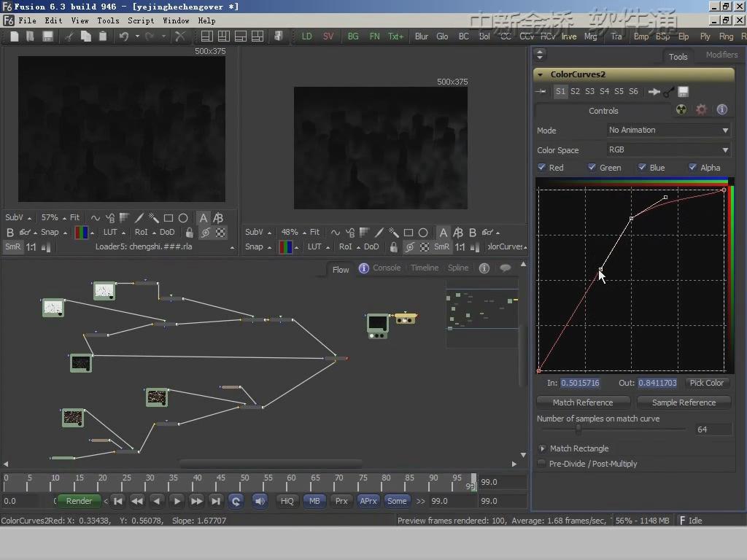Open the Tools menu

pyautogui.click(x=108, y=20)
